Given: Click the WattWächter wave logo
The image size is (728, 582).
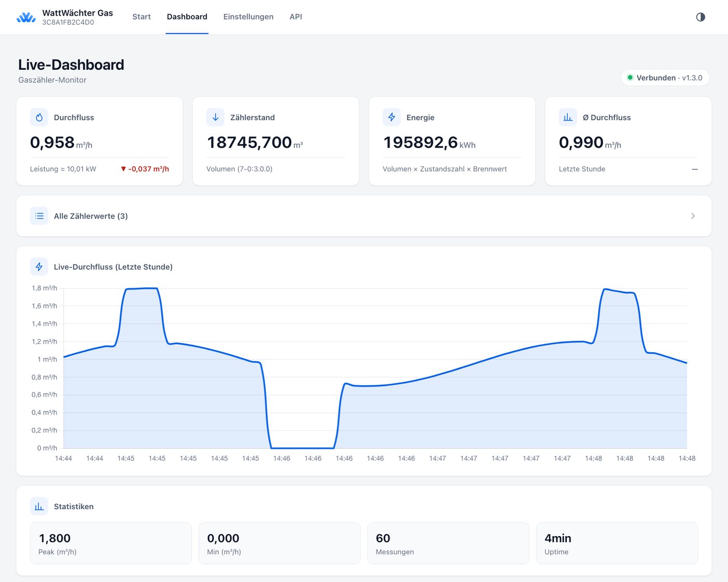Looking at the screenshot, I should [x=26, y=18].
